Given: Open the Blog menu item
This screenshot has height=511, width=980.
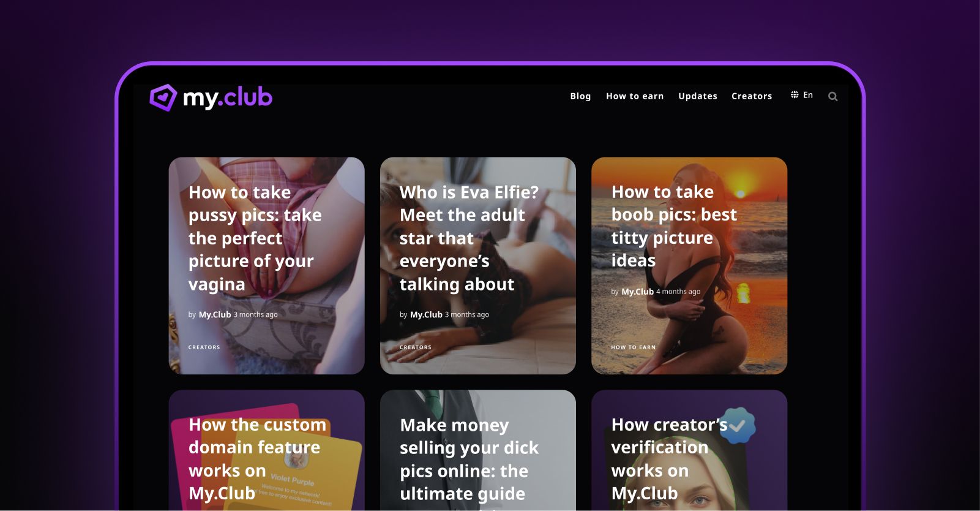Looking at the screenshot, I should point(580,96).
